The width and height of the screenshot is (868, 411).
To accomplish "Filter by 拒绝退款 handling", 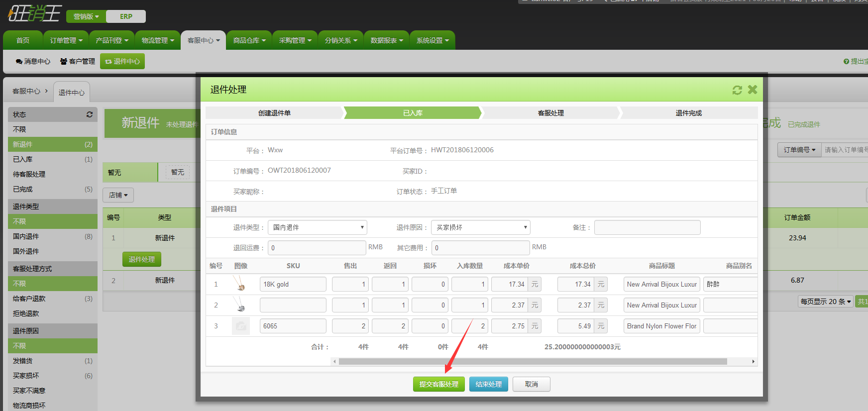I will tap(53, 313).
